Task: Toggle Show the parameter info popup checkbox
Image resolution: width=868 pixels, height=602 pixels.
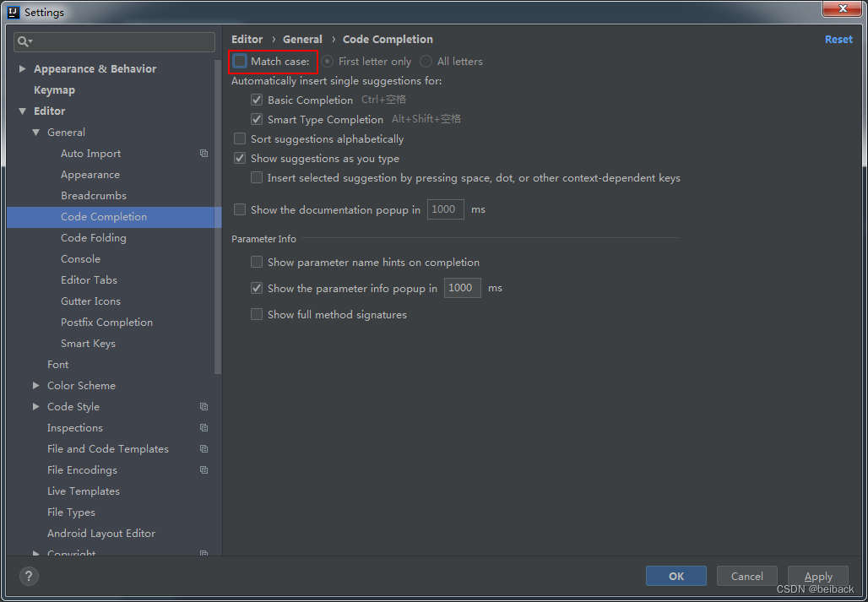Action: [257, 288]
